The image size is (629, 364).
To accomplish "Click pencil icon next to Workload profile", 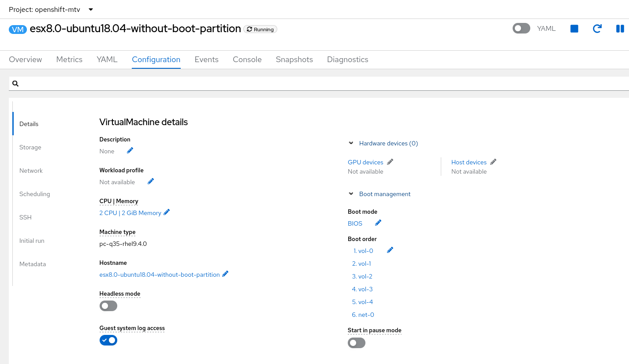I will [x=151, y=182].
